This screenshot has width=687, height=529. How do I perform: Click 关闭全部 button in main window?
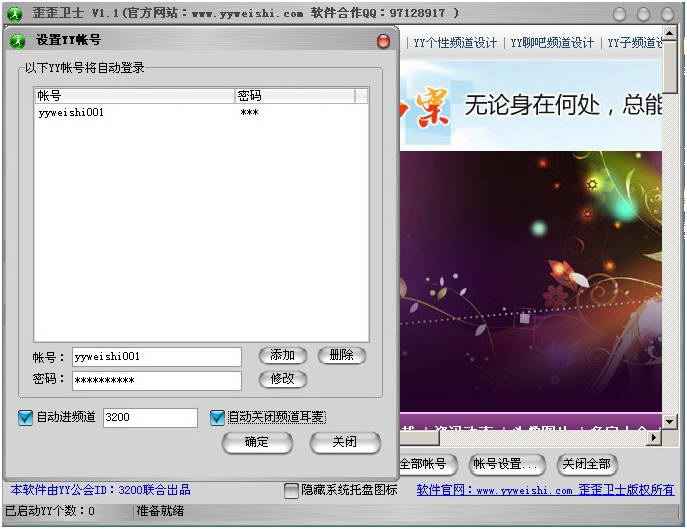587,464
